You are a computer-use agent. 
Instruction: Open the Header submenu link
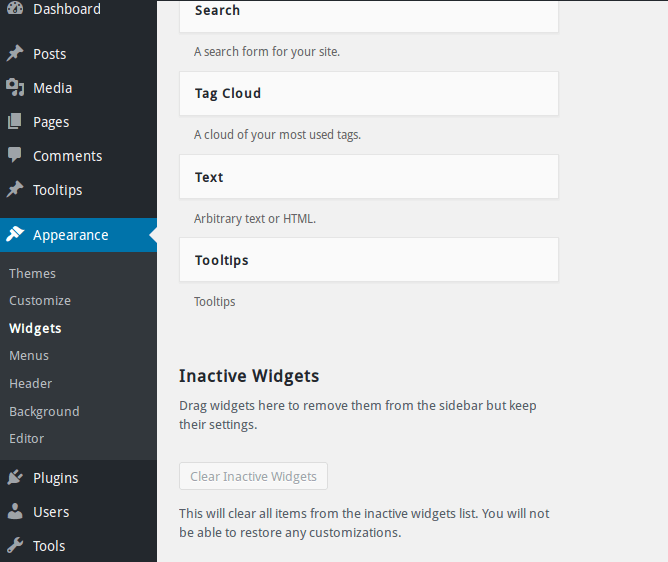tap(31, 383)
